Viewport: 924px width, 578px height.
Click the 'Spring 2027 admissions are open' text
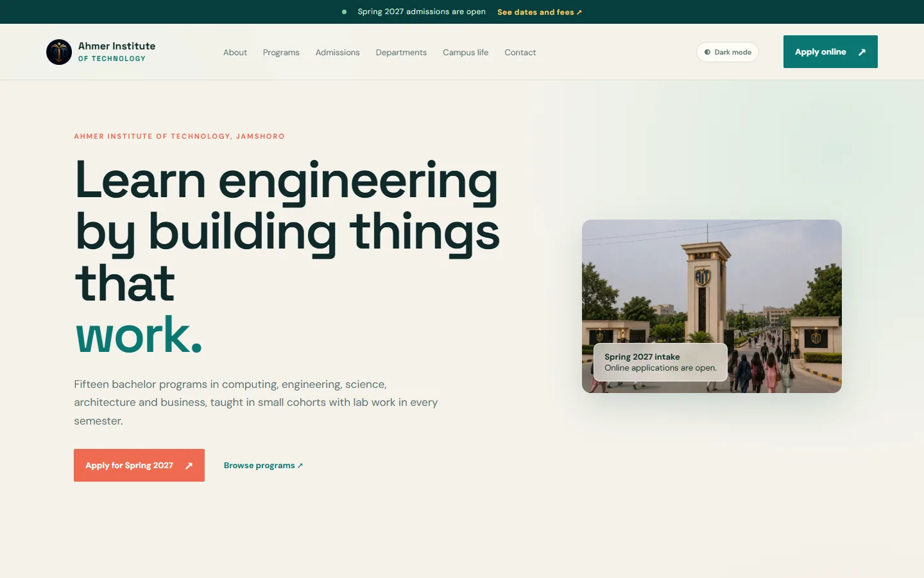422,12
